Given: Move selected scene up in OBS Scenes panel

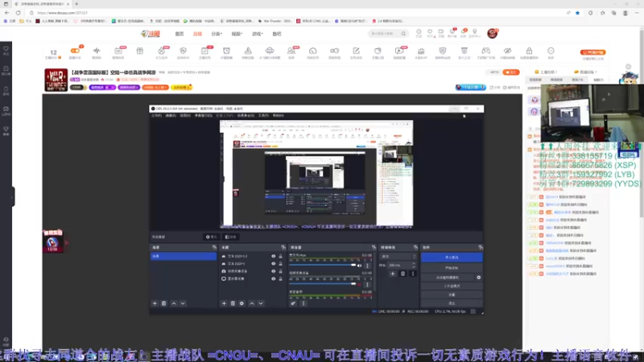Looking at the screenshot, I should 174,303.
